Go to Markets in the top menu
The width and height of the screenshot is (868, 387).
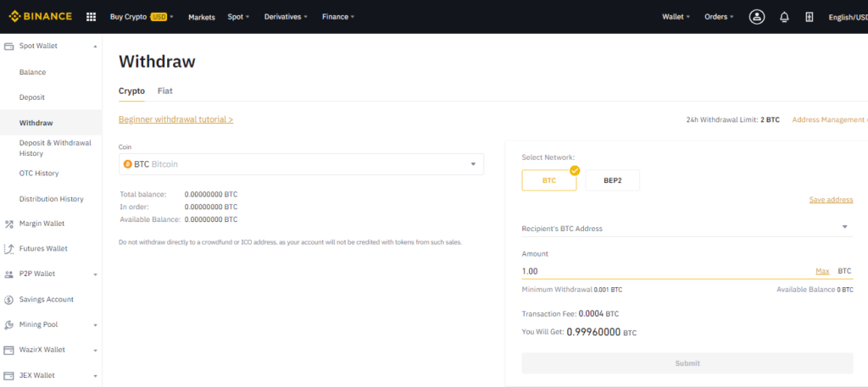point(202,17)
